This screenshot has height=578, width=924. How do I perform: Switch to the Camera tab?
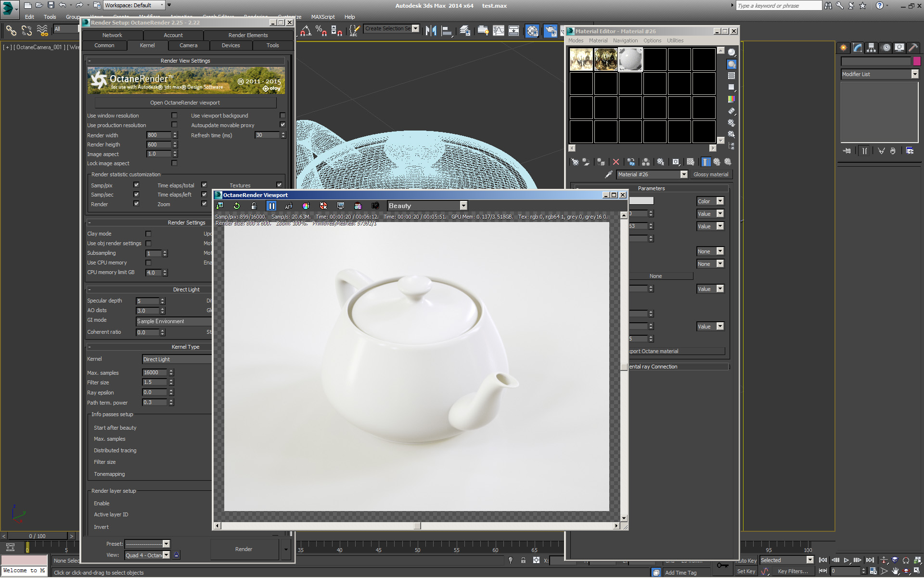188,45
